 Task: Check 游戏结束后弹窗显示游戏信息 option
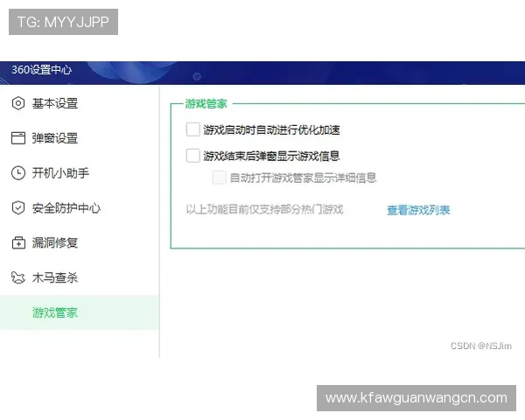point(192,156)
